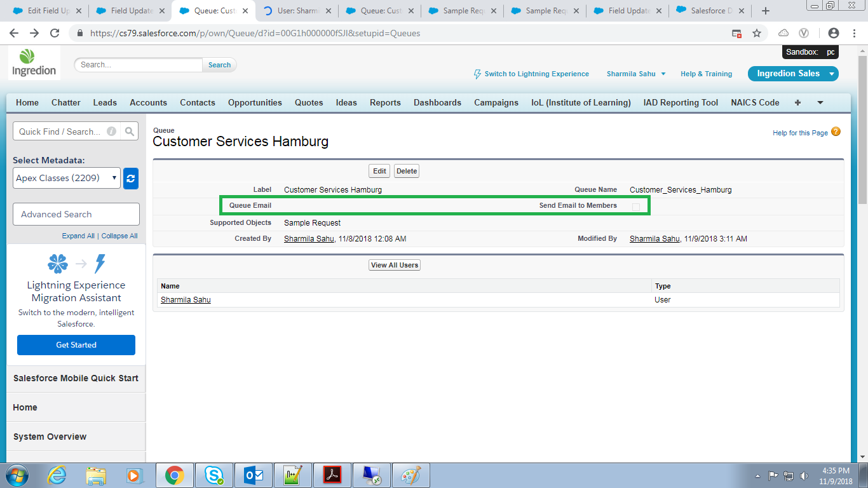Click the Quick Find info icon
The height and width of the screenshot is (488, 868).
(112, 132)
